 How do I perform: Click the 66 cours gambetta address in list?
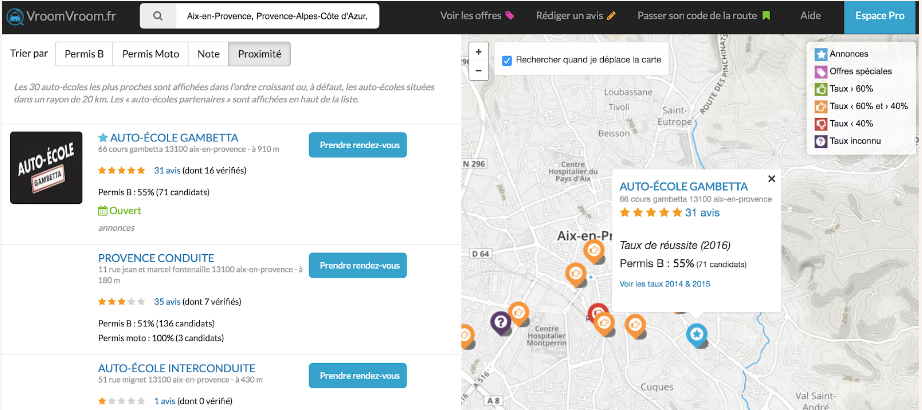189,149
